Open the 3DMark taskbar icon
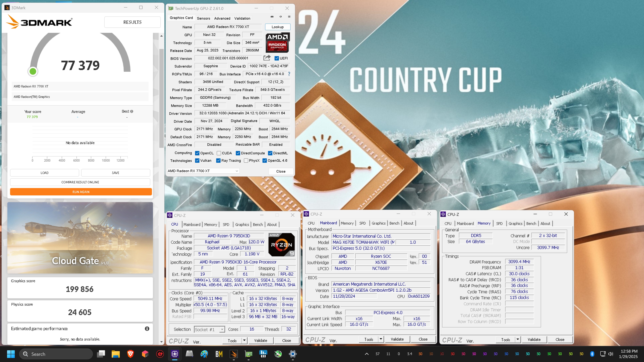644x362 pixels. (x=234, y=354)
